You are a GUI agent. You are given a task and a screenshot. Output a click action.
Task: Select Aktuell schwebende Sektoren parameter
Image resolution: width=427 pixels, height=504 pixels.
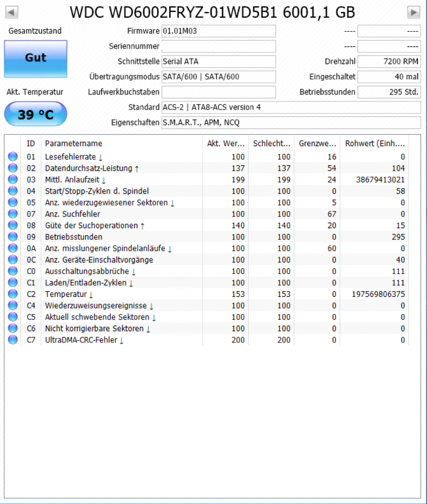[x=100, y=317]
